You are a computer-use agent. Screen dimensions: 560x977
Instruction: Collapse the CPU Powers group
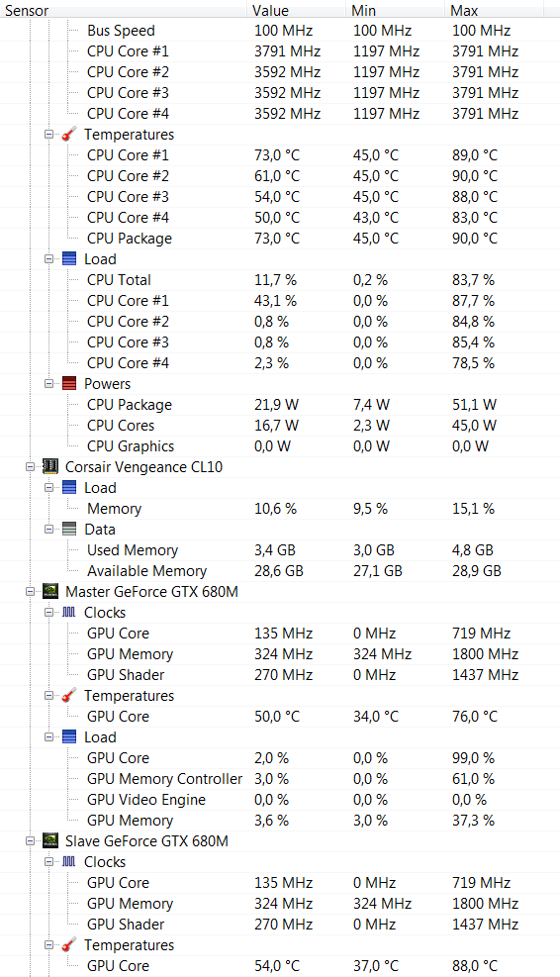click(48, 384)
